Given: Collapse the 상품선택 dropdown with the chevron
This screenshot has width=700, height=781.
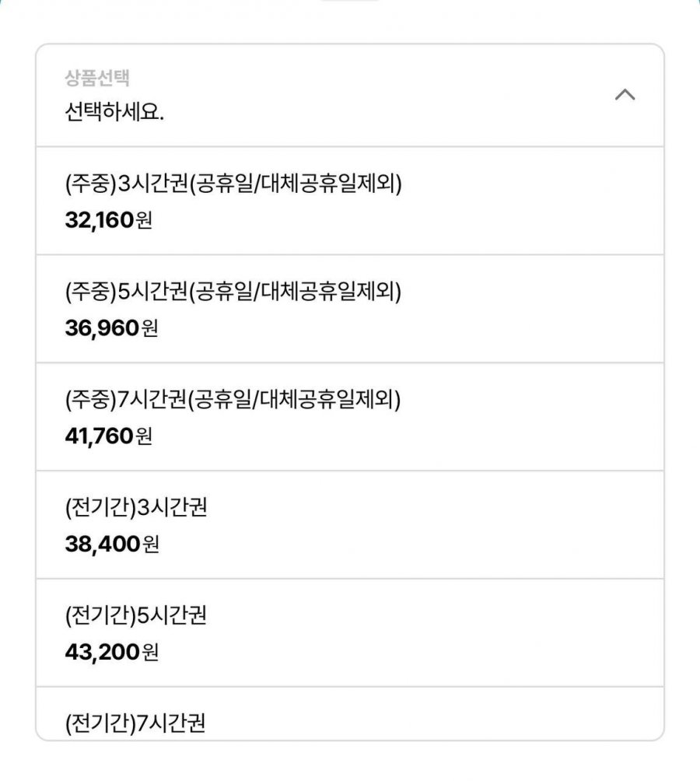Looking at the screenshot, I should click(625, 95).
